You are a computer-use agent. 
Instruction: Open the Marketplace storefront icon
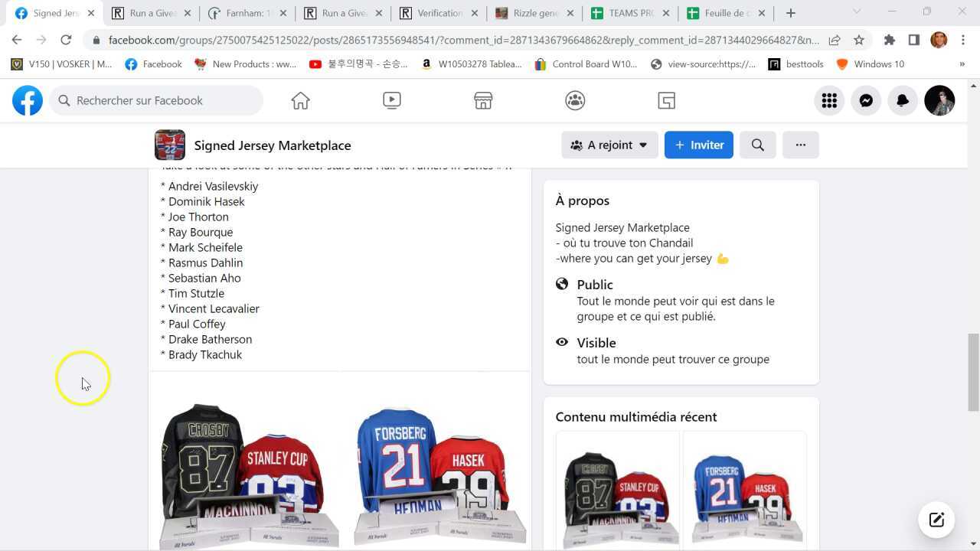click(483, 100)
